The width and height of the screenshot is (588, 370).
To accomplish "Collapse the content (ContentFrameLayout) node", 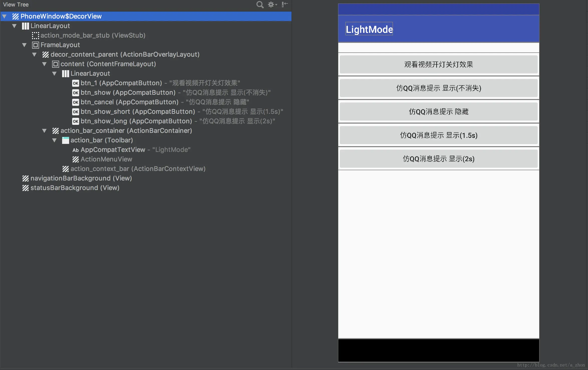I will tap(44, 64).
